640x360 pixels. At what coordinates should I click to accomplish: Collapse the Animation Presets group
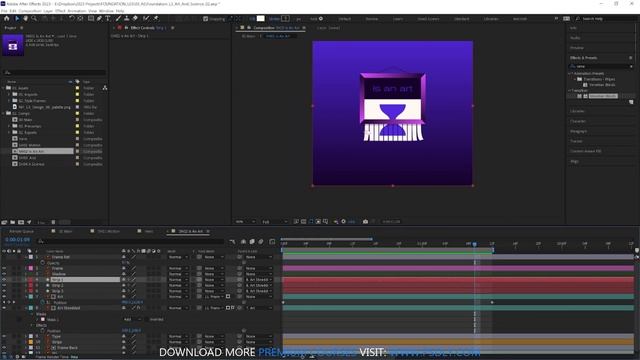click(x=570, y=73)
